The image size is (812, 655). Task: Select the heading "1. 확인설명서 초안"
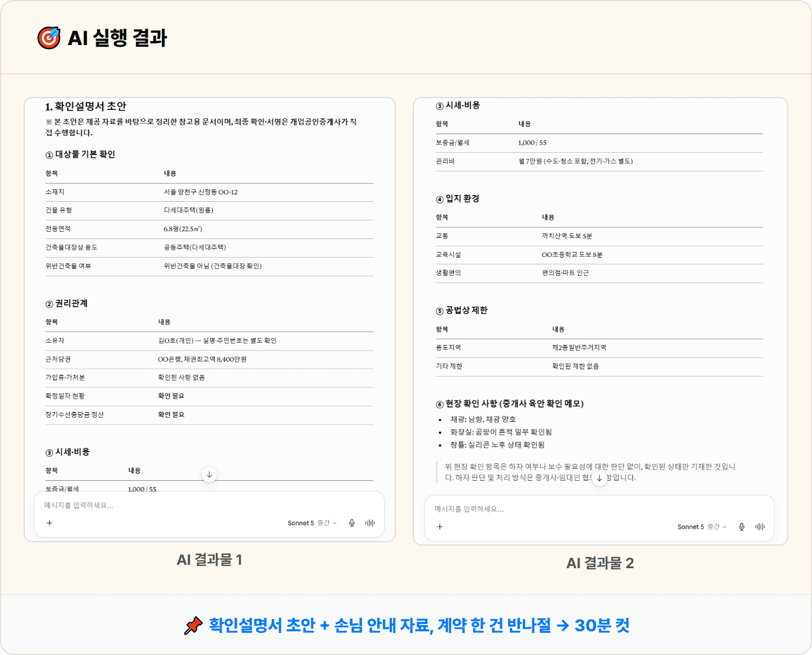point(86,107)
